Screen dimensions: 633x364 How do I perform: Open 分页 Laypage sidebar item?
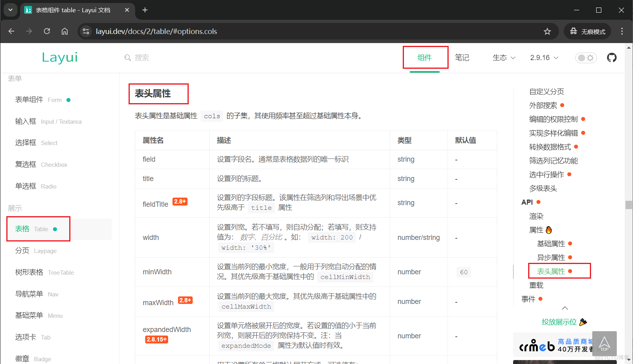click(36, 251)
